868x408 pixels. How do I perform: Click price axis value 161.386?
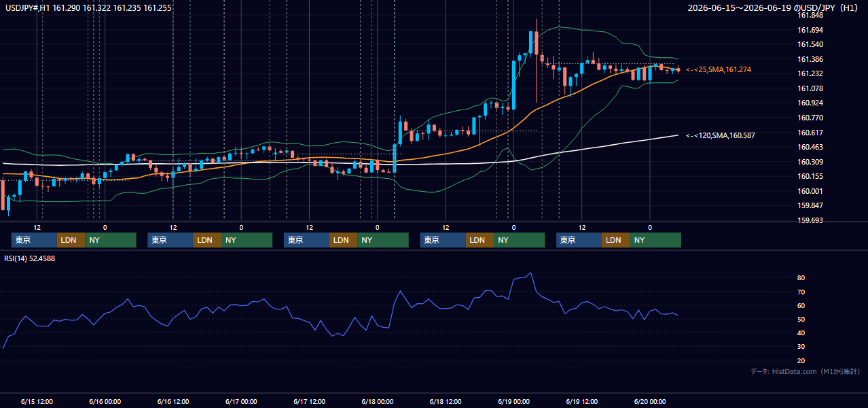(810, 59)
